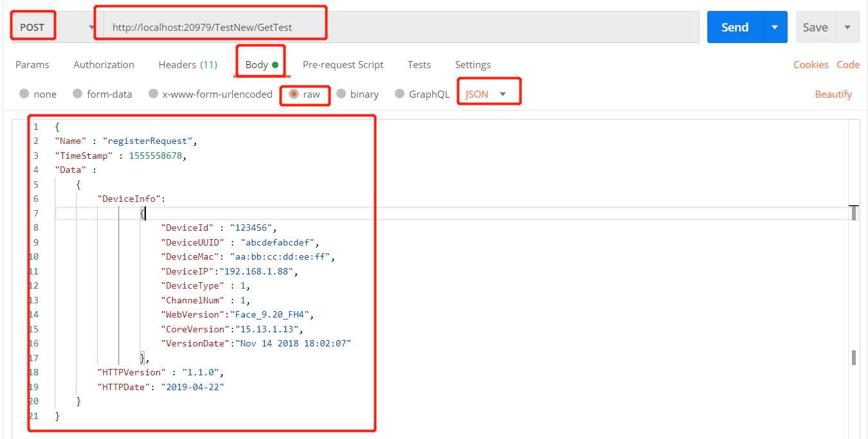Open the Cookies link
868x439 pixels.
point(811,64)
